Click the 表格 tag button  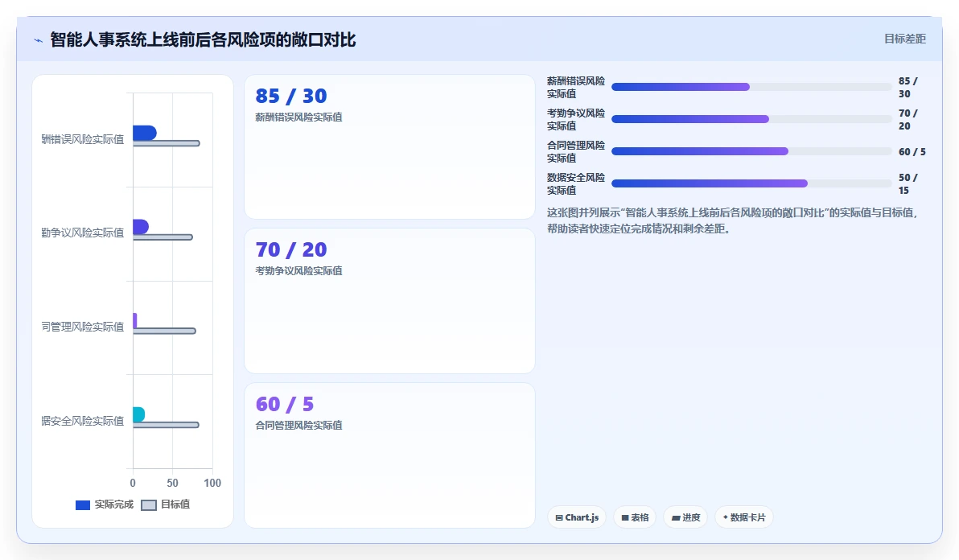pyautogui.click(x=635, y=517)
